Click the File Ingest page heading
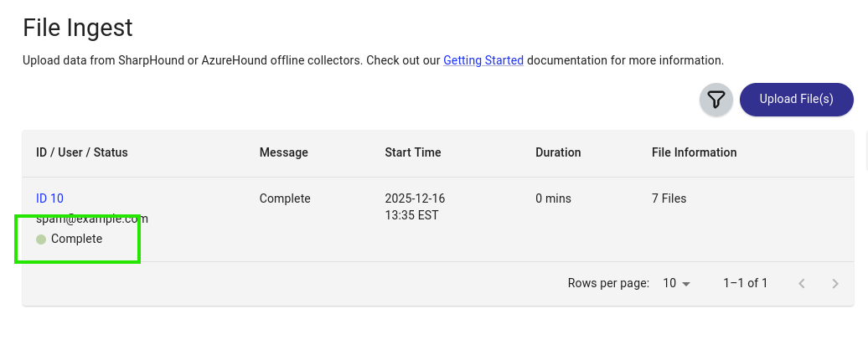The image size is (868, 340). click(x=78, y=28)
